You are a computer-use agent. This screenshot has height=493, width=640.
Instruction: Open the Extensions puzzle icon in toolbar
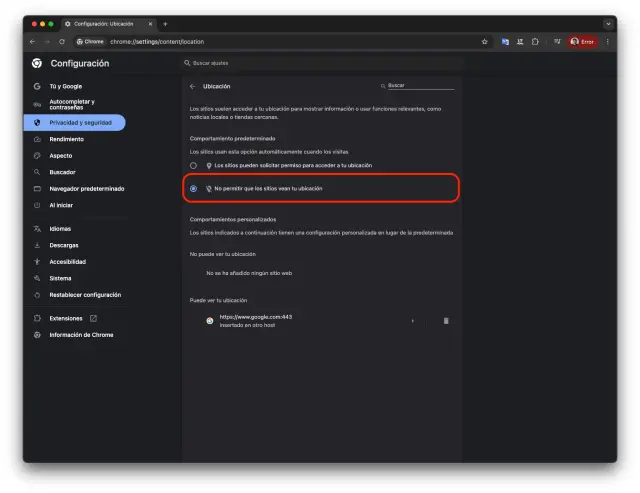click(536, 42)
